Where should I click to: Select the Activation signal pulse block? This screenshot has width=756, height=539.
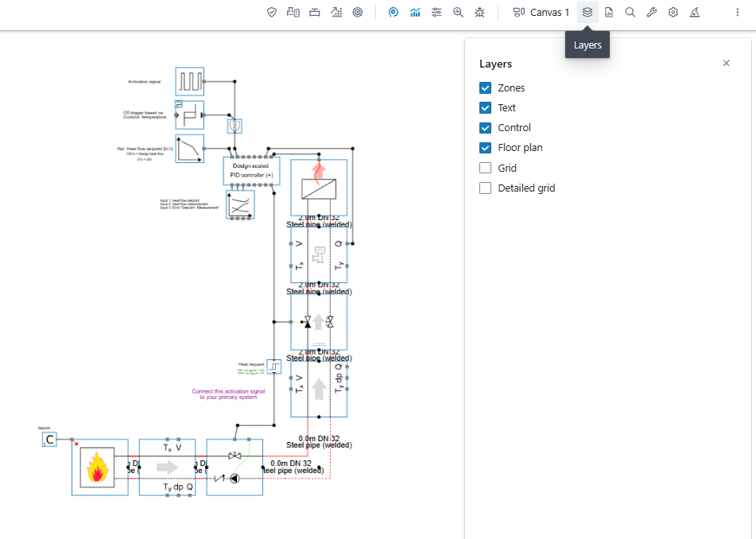pyautogui.click(x=190, y=82)
